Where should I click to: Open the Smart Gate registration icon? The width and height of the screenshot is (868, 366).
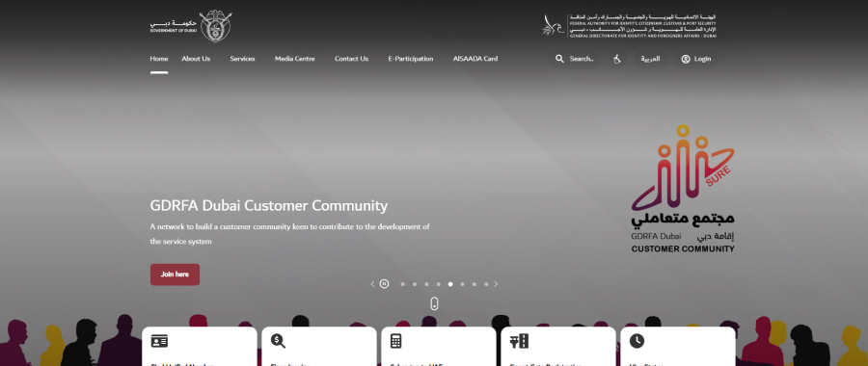point(519,341)
